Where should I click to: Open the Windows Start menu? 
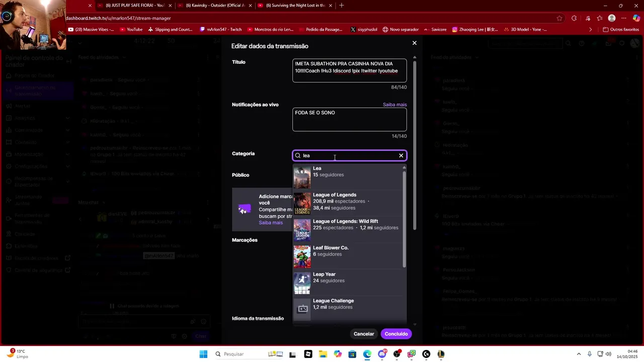click(203, 354)
